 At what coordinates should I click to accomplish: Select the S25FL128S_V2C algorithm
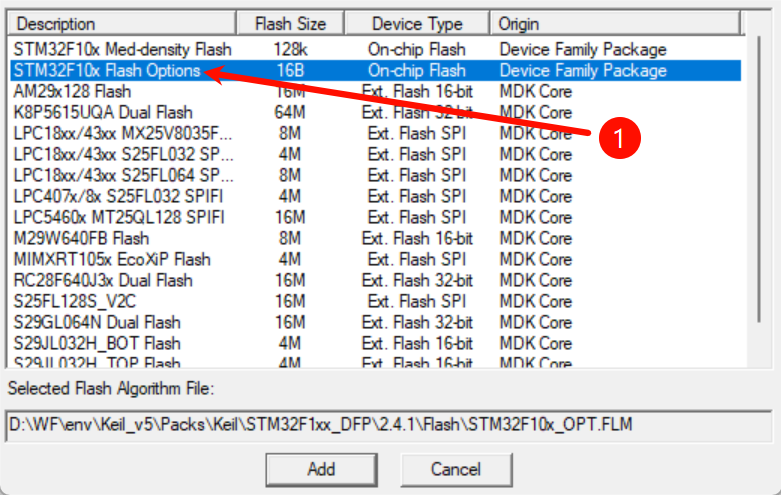(x=376, y=301)
